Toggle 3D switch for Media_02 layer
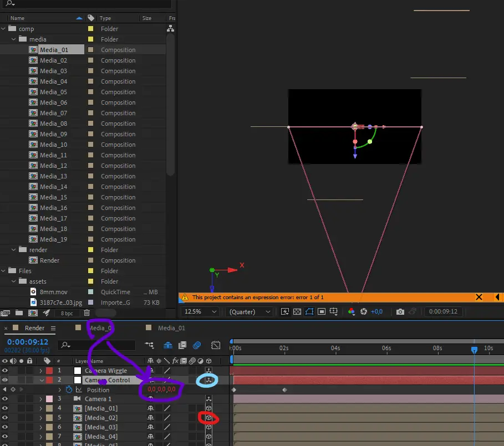 tap(208, 418)
